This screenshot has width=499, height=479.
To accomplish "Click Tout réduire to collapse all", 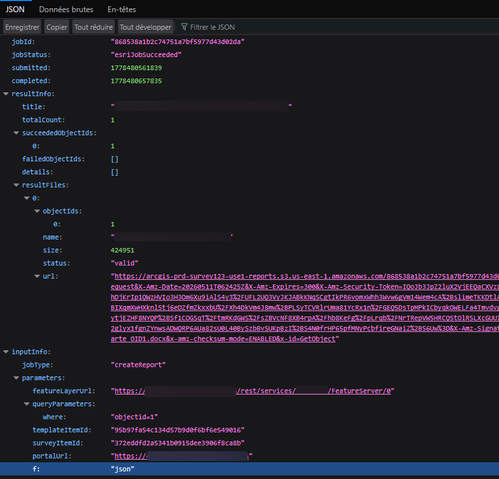I will tap(93, 27).
